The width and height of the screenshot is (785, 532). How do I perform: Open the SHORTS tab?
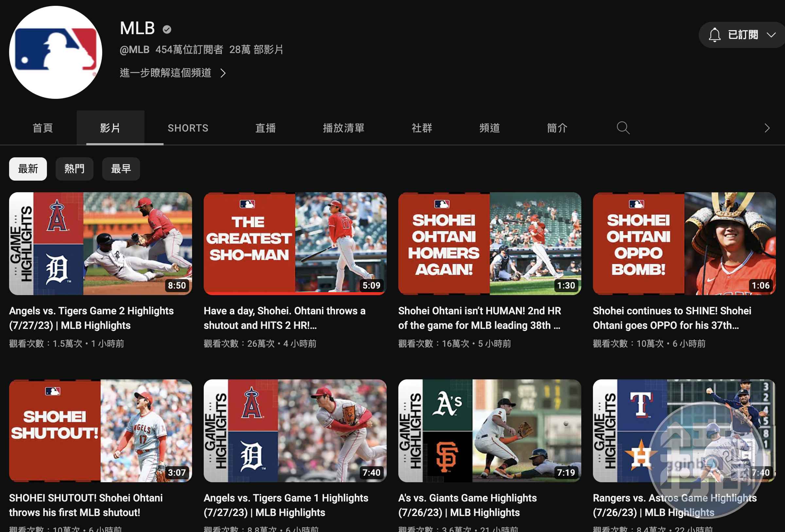188,128
